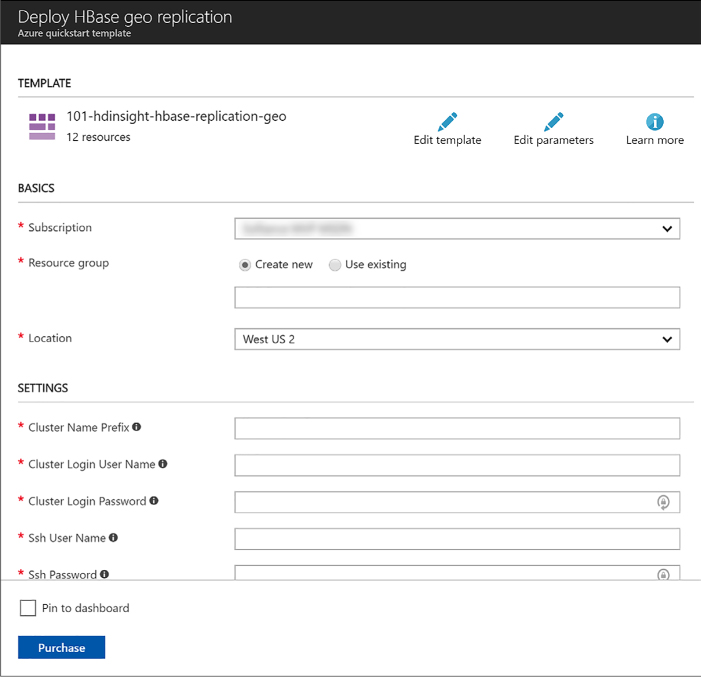This screenshot has width=701, height=677.
Task: Focus the new resource group name field
Action: click(457, 297)
